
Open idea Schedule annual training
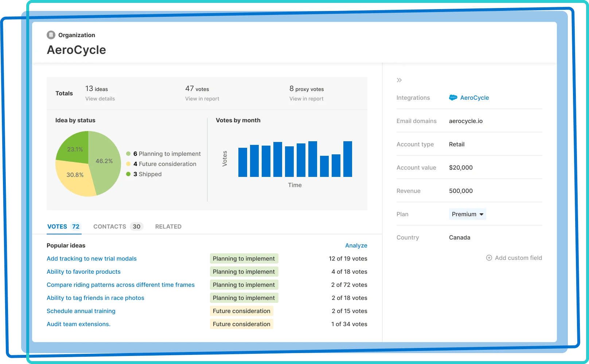(81, 311)
